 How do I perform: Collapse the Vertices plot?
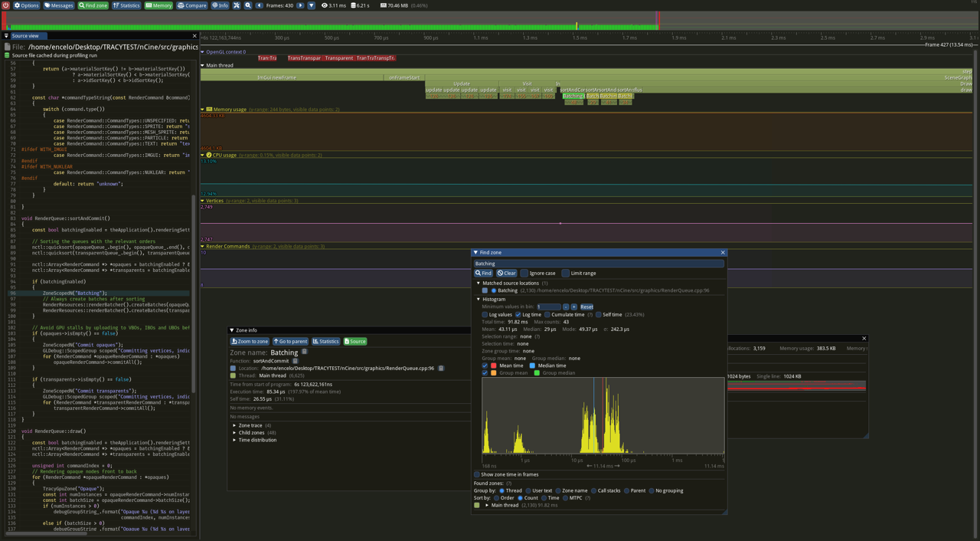[x=203, y=201]
